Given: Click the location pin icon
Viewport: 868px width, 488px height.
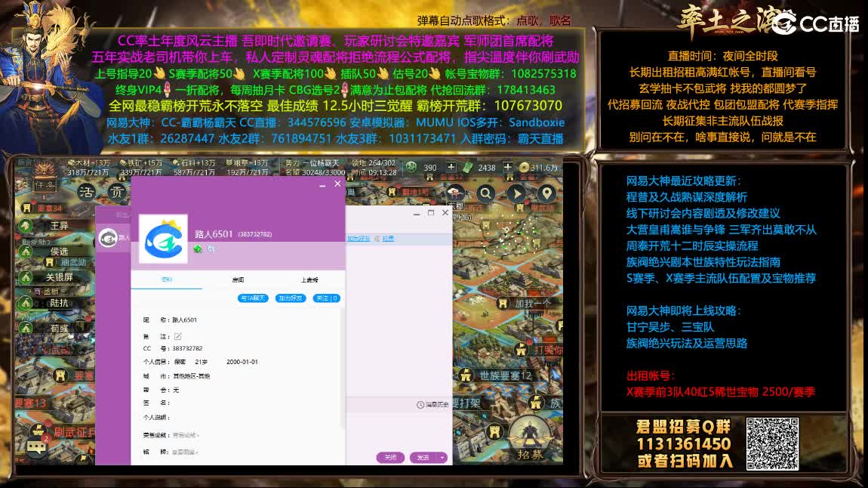Looking at the screenshot, I should (x=547, y=193).
